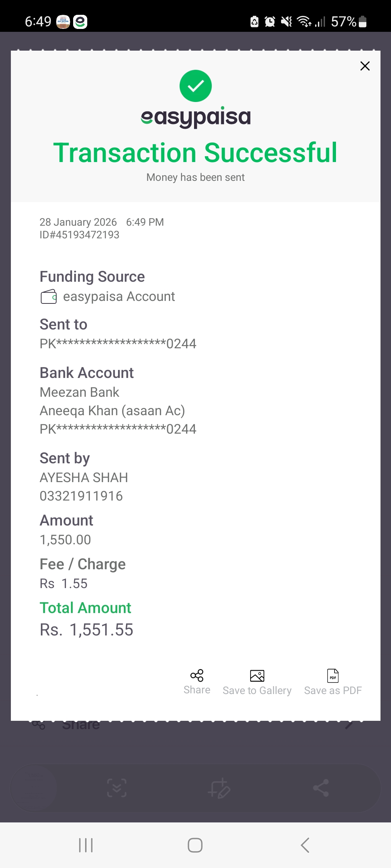This screenshot has width=391, height=868.
Task: Tap the transaction ID#45193472193
Action: pos(79,235)
